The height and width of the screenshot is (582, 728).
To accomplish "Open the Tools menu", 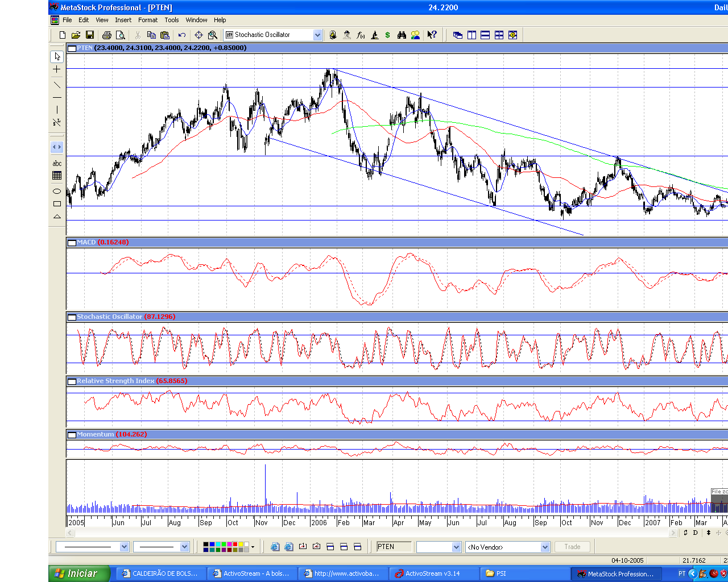I will pyautogui.click(x=172, y=20).
